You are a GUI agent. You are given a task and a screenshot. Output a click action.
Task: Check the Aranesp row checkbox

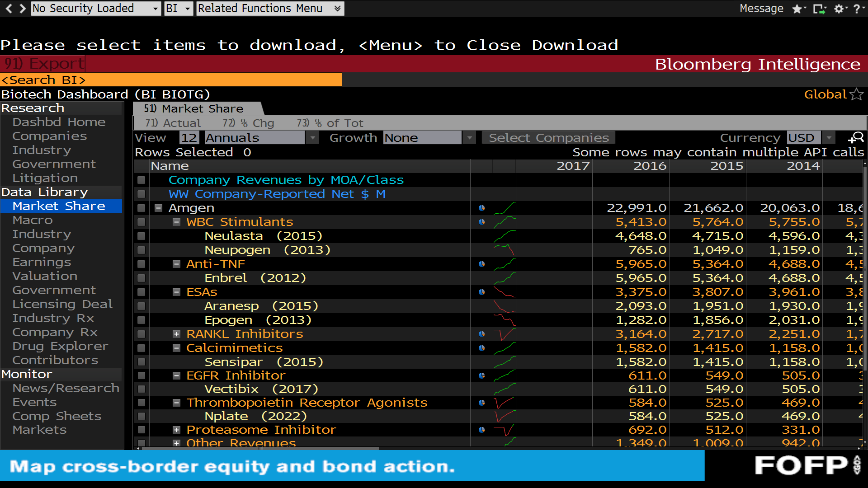click(142, 306)
